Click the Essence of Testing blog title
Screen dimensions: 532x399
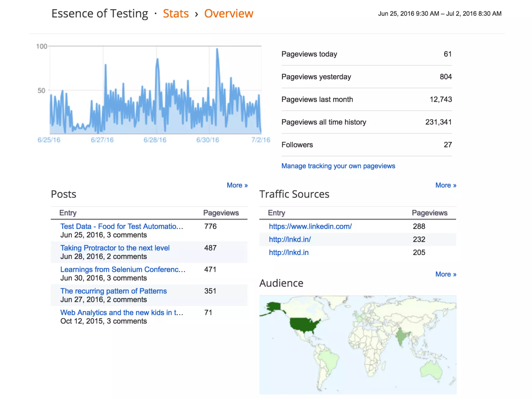pos(100,14)
